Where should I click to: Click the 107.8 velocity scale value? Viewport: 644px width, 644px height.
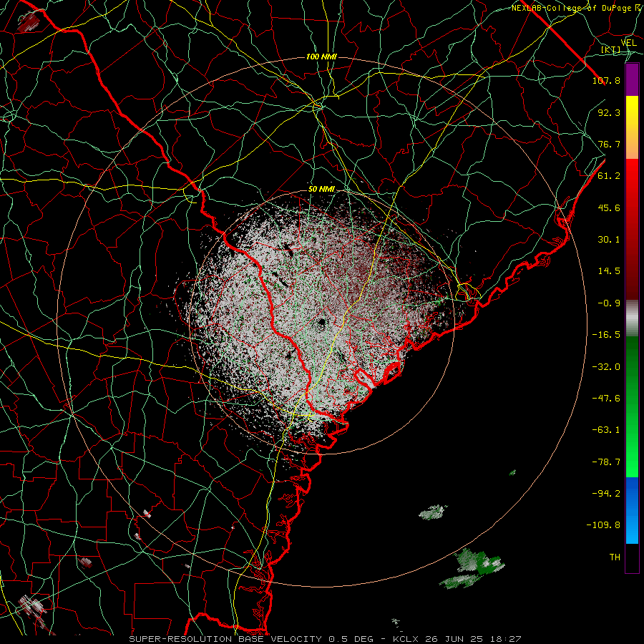[x=606, y=80]
